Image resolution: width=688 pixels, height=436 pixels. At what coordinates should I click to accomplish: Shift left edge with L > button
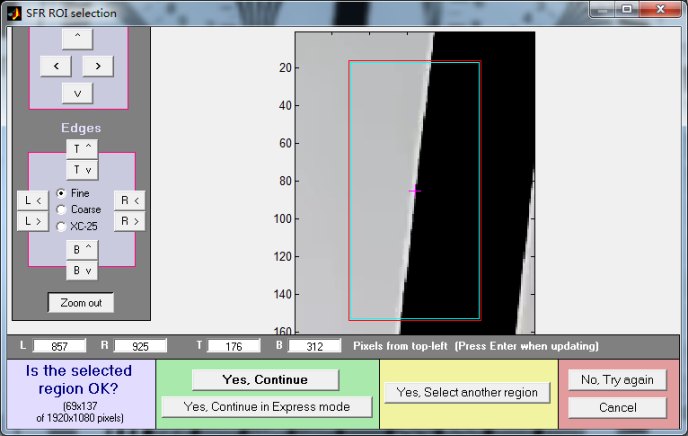pos(32,220)
